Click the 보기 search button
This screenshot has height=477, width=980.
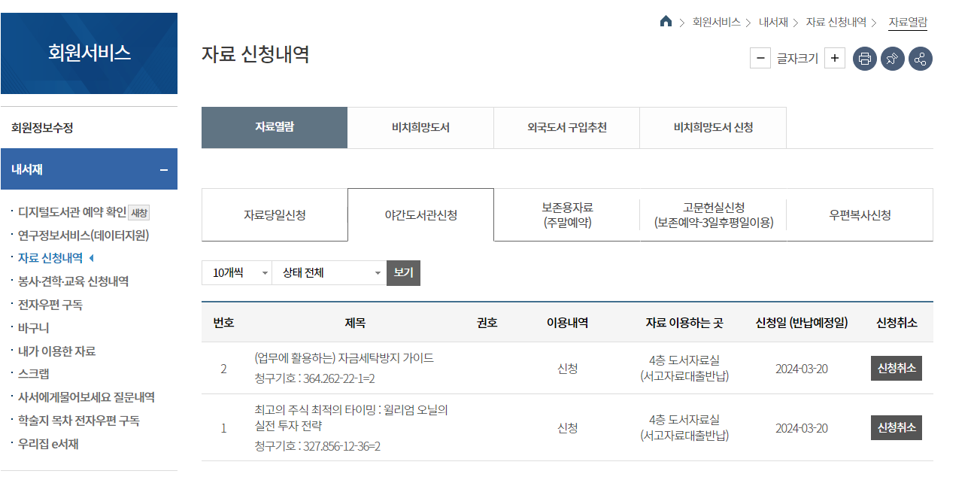[x=403, y=272]
